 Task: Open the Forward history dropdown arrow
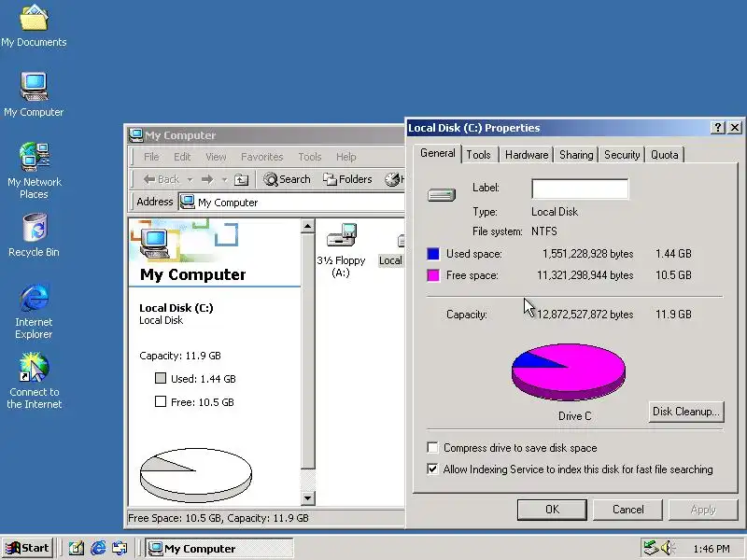point(224,180)
